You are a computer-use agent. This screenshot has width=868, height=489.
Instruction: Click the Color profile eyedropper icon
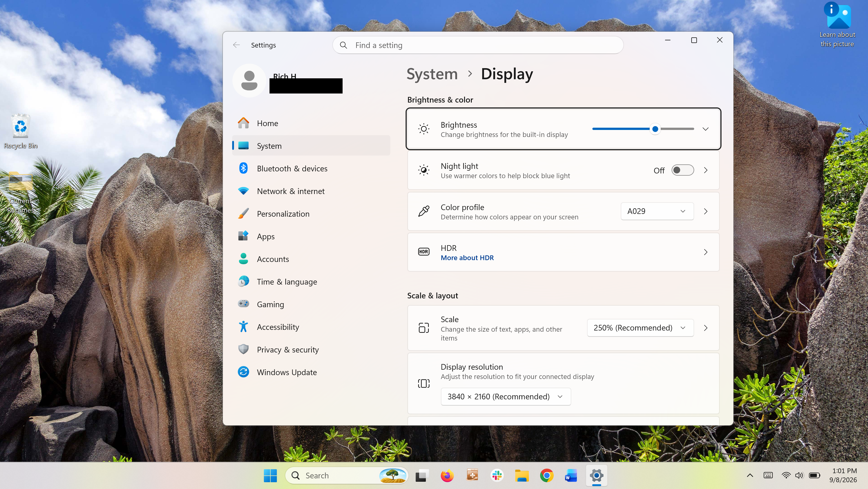(x=424, y=211)
